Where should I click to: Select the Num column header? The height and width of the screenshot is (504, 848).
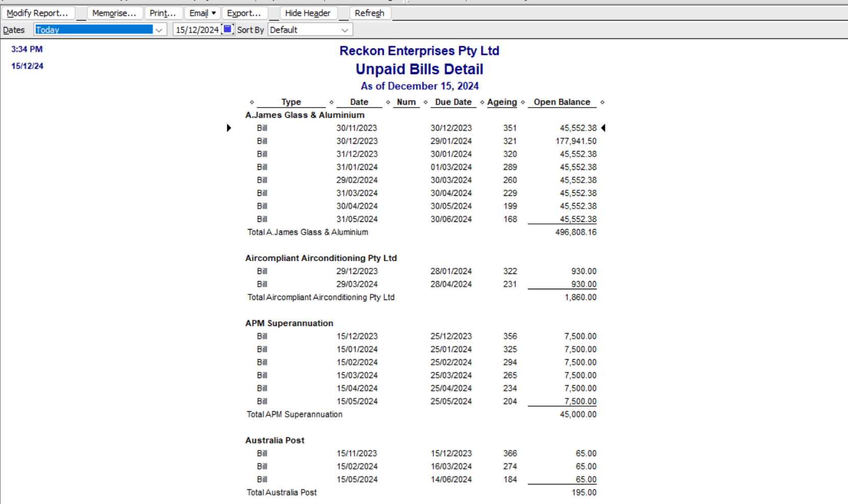point(406,102)
